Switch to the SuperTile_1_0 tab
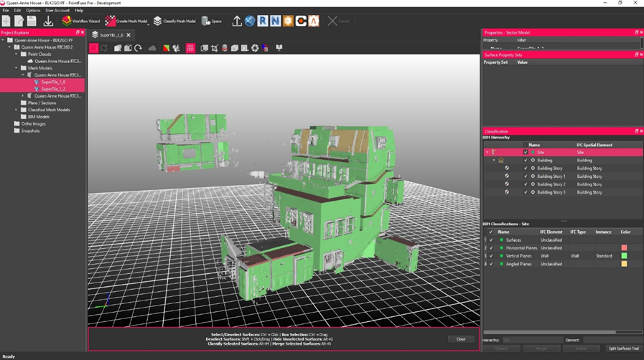 point(111,35)
